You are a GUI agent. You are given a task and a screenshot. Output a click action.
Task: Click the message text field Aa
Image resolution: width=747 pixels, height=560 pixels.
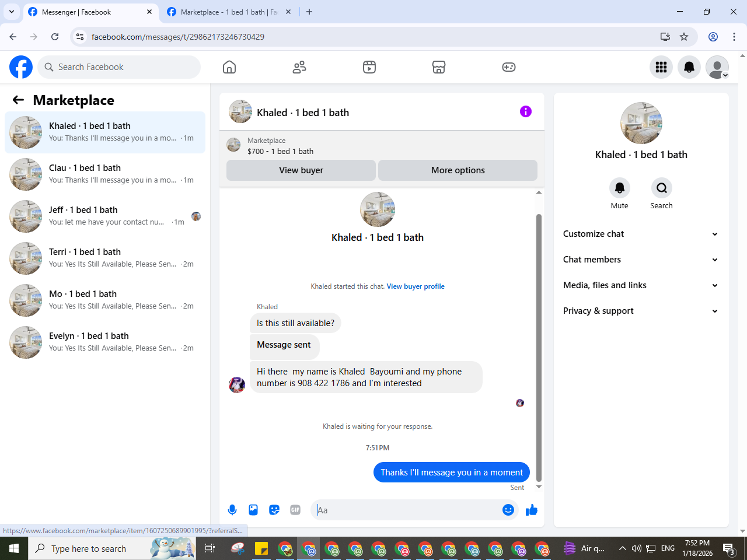407,510
